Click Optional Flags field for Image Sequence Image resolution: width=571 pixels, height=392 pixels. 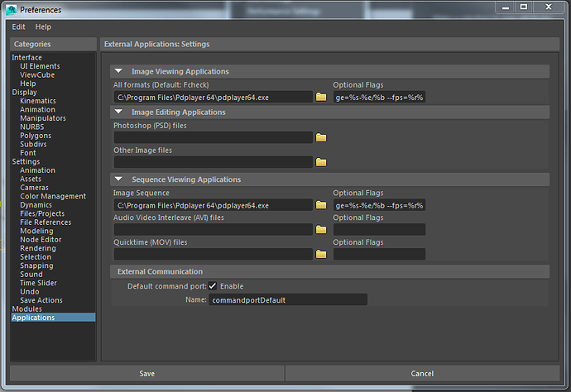pyautogui.click(x=379, y=205)
